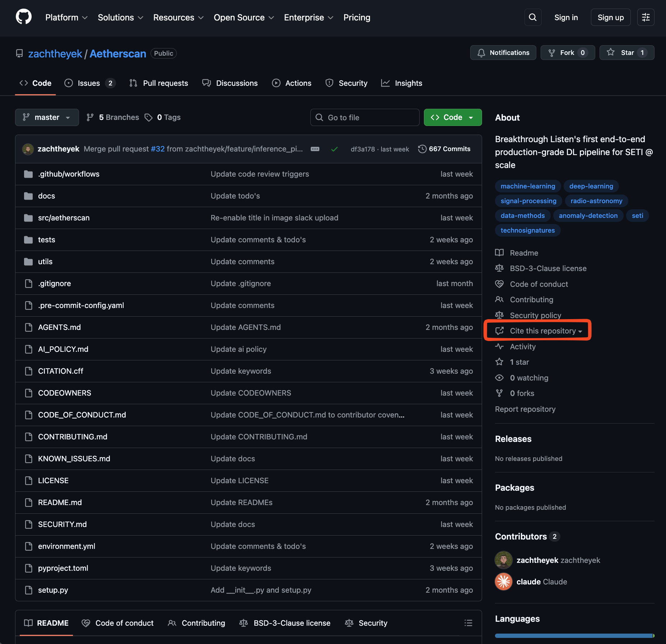Screen dimensions: 666x644
Task: Click the README outline list icon
Action: coord(468,623)
